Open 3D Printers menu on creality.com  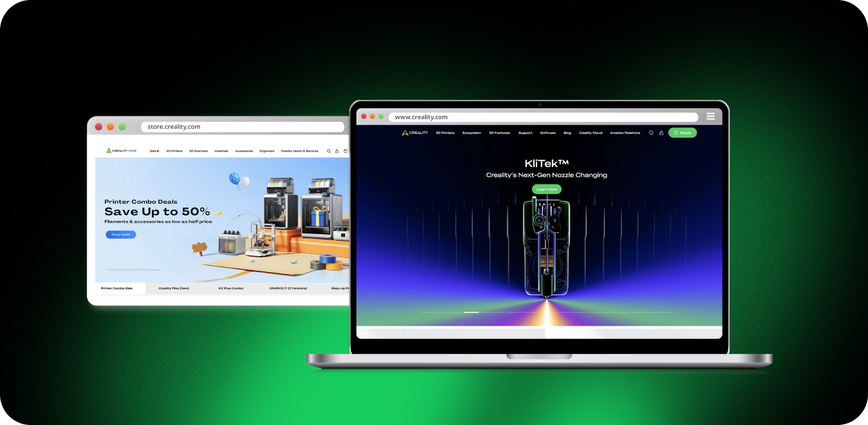coord(445,132)
